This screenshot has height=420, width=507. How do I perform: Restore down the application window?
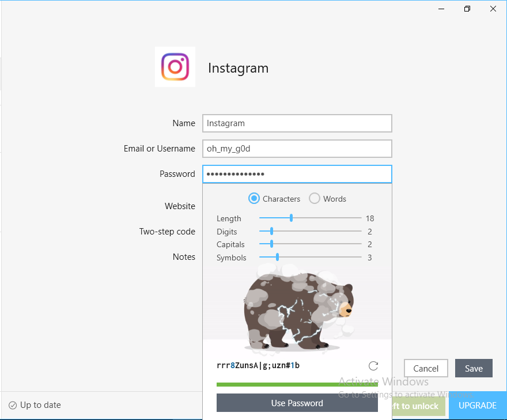pyautogui.click(x=467, y=9)
